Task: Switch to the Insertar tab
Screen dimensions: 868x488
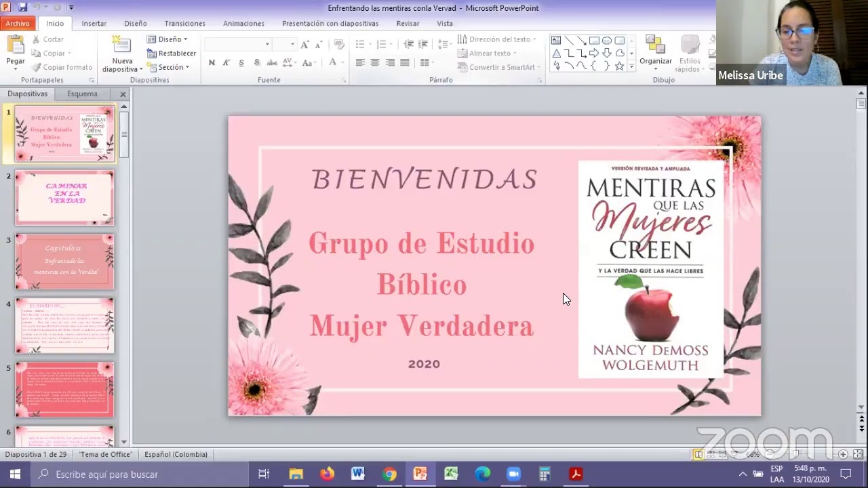Action: pos(94,23)
